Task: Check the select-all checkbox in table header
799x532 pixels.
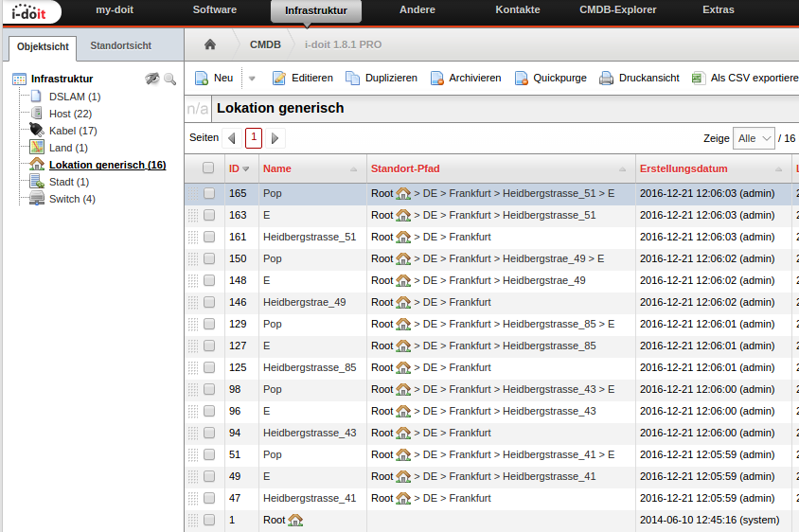Action: click(x=208, y=168)
